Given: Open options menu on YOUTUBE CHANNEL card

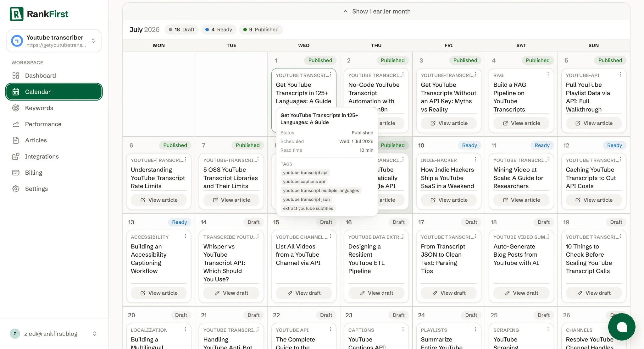Looking at the screenshot, I should [x=330, y=236].
